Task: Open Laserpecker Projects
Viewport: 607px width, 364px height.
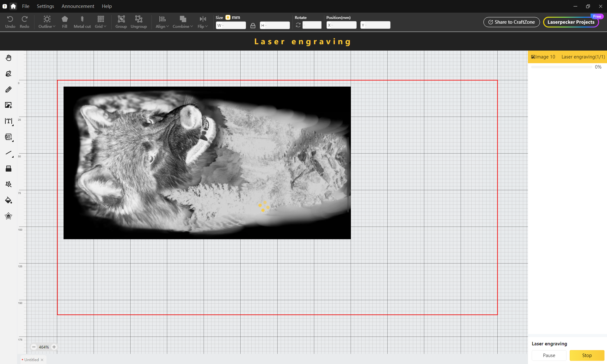Action: (x=571, y=22)
